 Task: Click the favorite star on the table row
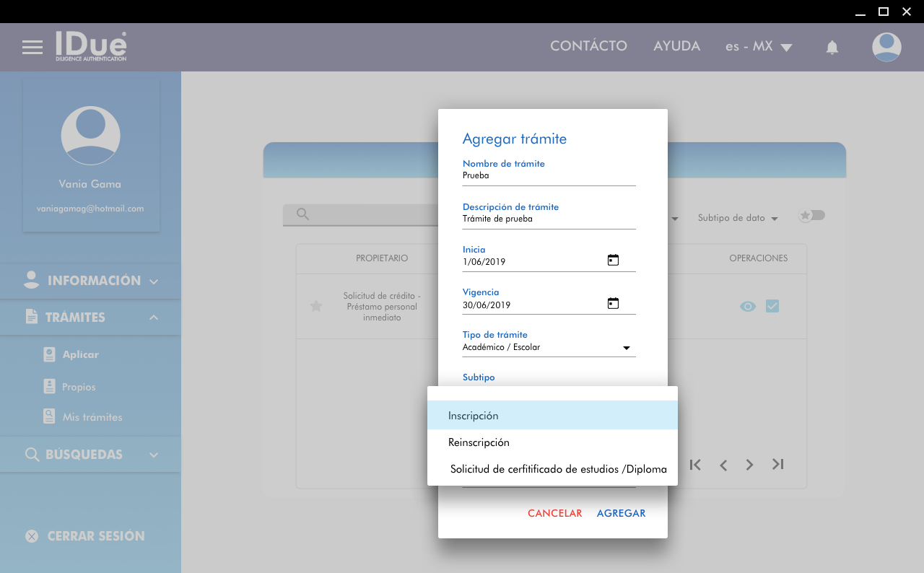coord(315,306)
